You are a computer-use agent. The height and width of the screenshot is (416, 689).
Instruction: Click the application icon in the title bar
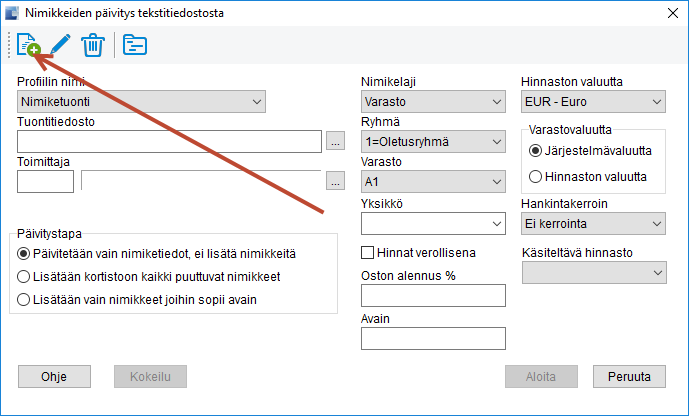coord(12,13)
